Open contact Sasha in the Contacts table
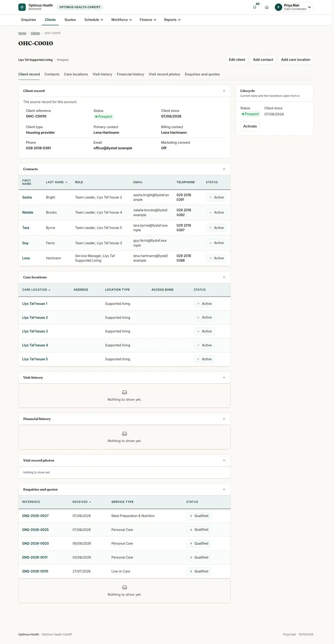334x644 pixels. click(x=27, y=197)
